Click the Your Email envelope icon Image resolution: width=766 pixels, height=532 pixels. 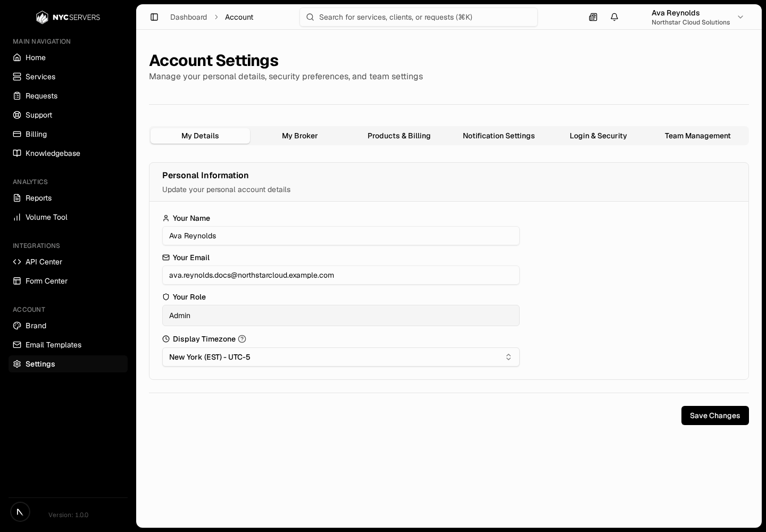click(166, 257)
